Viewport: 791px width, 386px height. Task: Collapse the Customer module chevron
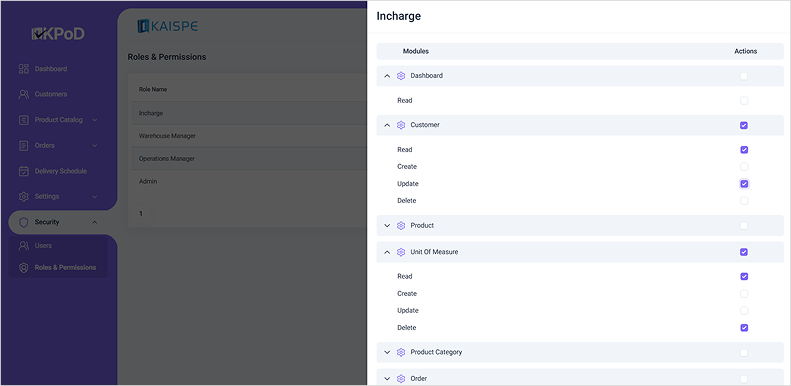[x=387, y=125]
